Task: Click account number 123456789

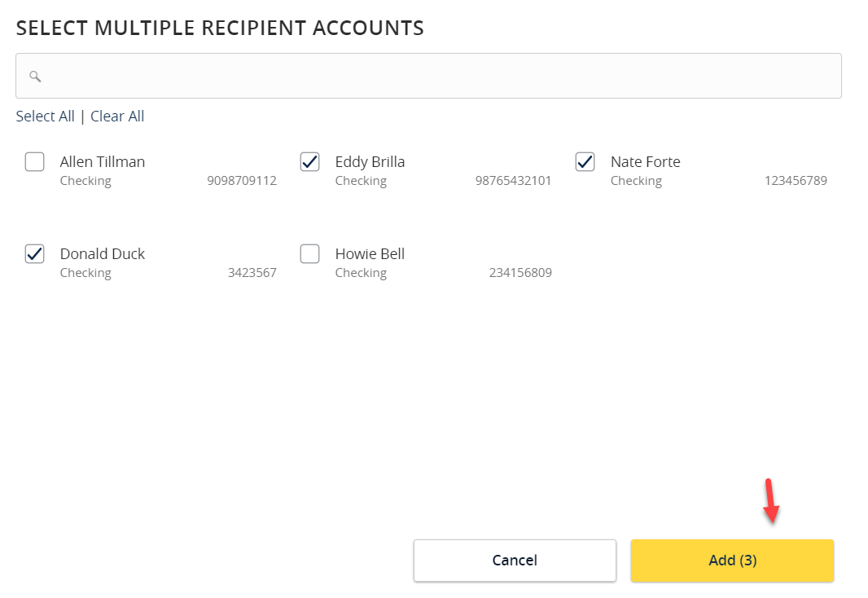Action: tap(796, 181)
